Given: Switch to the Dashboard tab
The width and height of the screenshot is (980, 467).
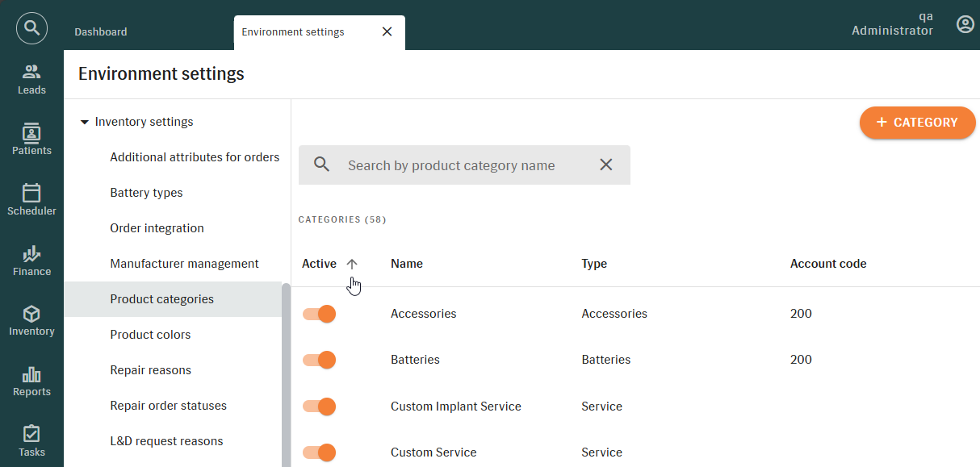Looking at the screenshot, I should 101,32.
